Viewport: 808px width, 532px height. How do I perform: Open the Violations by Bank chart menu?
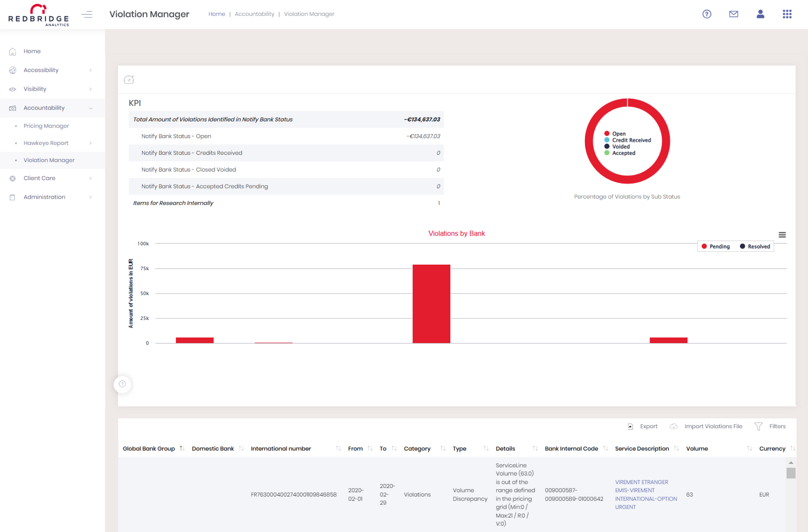[x=782, y=235]
